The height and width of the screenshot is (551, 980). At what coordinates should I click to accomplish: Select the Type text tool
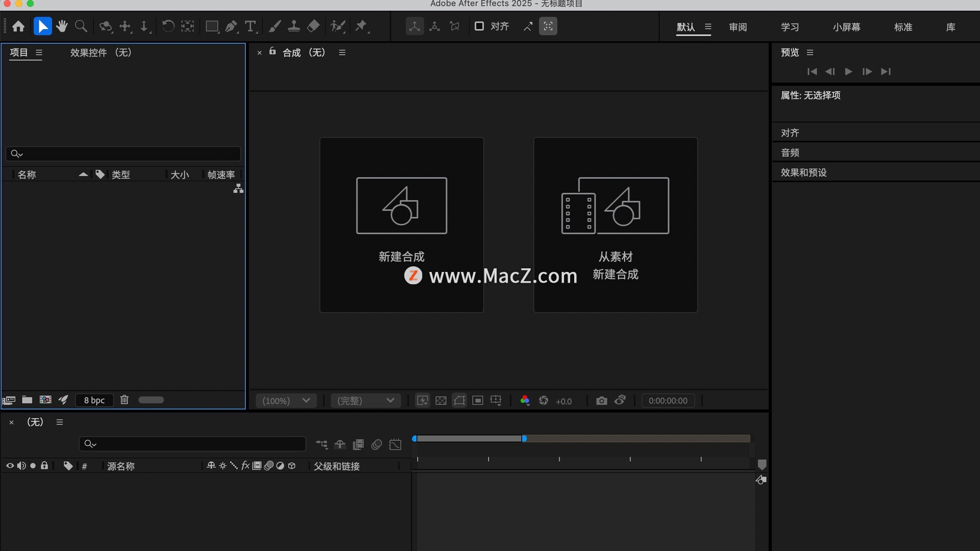point(251,27)
